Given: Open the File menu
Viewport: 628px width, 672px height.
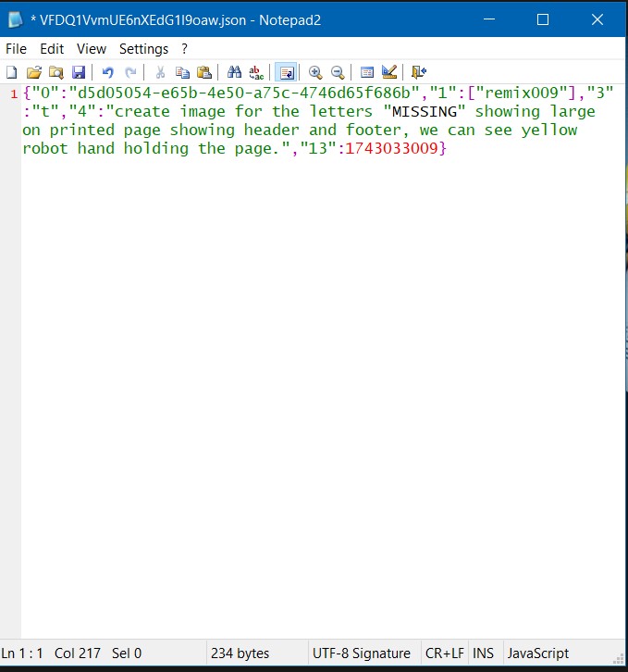Looking at the screenshot, I should point(16,48).
